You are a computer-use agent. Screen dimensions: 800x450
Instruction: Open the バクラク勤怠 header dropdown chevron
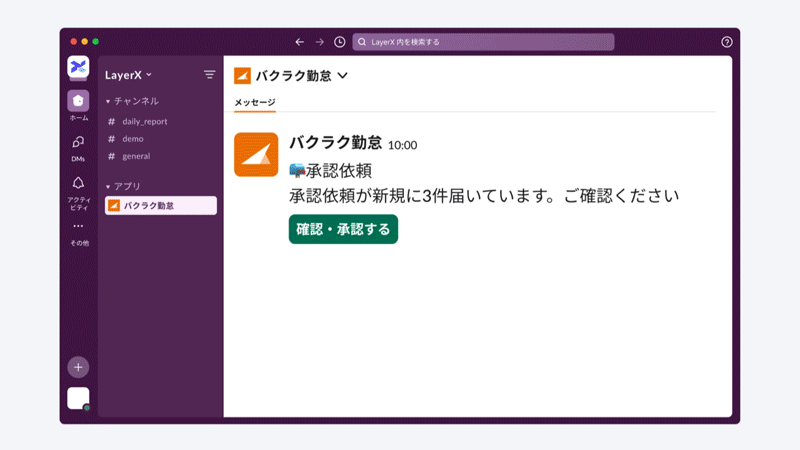[343, 76]
